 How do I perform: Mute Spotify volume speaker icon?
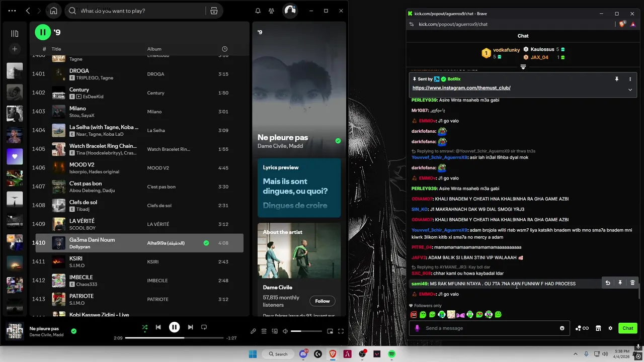[x=285, y=331]
